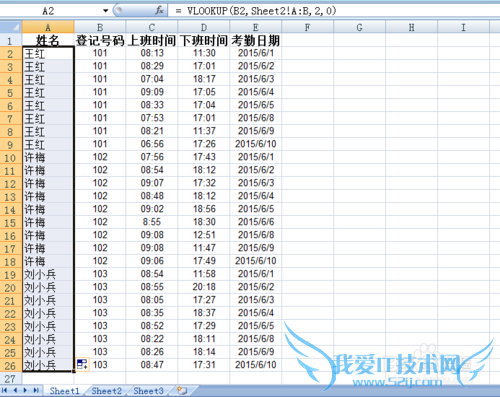The width and height of the screenshot is (500, 397).
Task: Select column E header
Action: click(x=256, y=27)
